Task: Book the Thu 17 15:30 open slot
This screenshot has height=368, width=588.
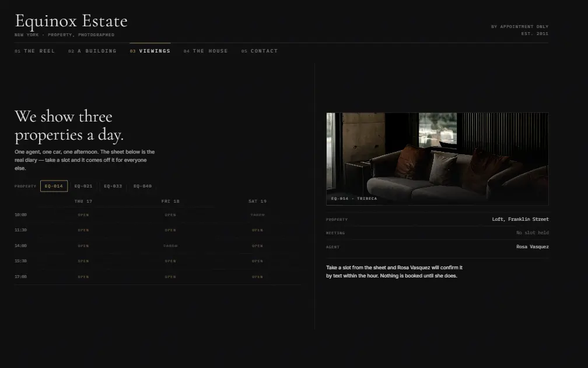Action: 83,261
